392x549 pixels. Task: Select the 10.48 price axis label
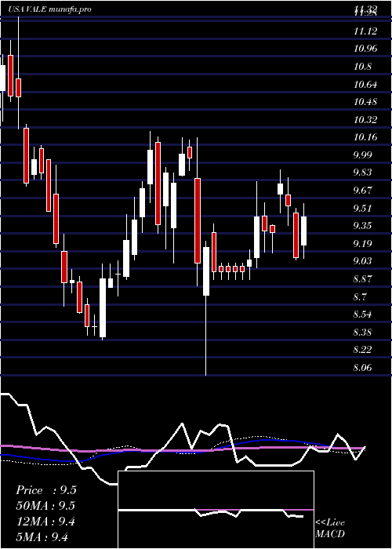(x=365, y=102)
